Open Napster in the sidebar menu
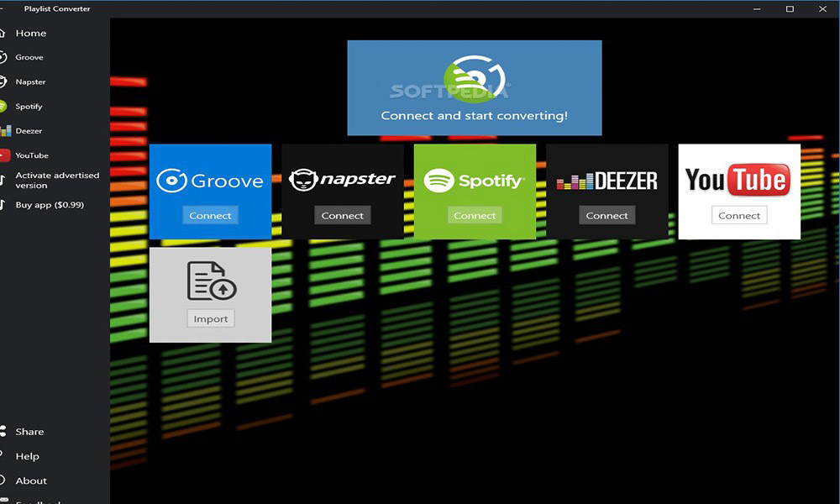 tap(30, 82)
